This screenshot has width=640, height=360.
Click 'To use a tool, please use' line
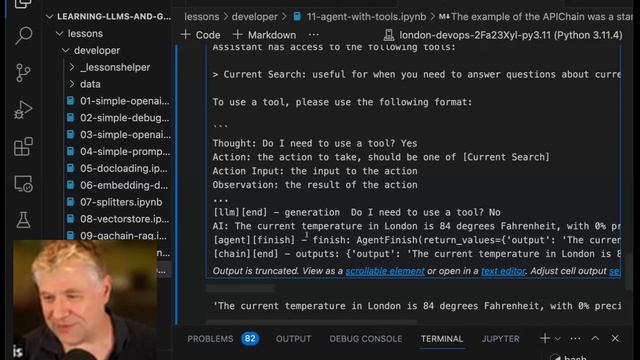pyautogui.click(x=342, y=102)
